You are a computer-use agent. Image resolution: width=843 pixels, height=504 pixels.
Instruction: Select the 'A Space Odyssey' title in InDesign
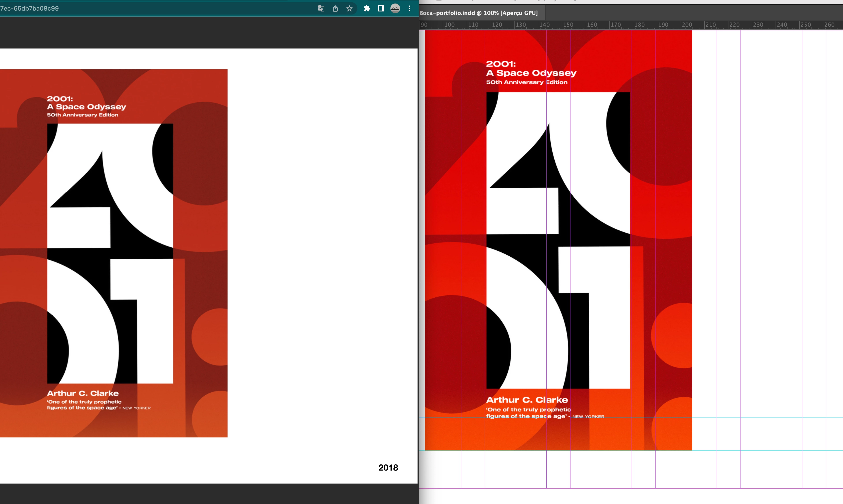[531, 73]
